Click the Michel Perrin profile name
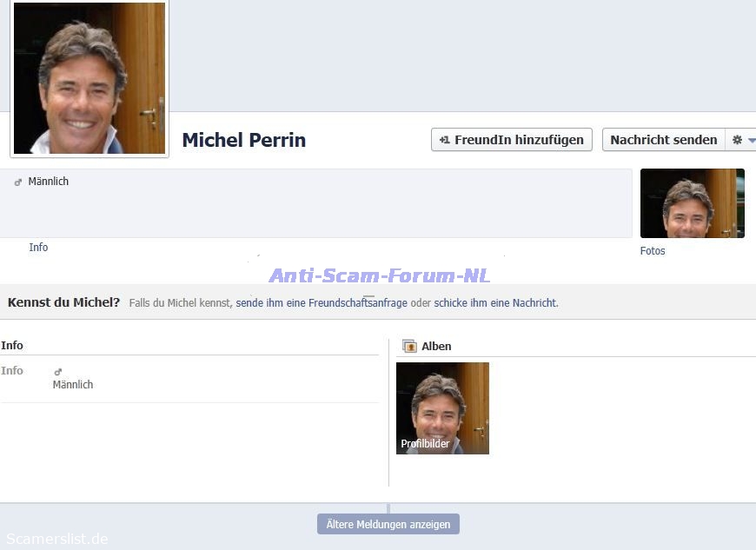 pos(243,140)
